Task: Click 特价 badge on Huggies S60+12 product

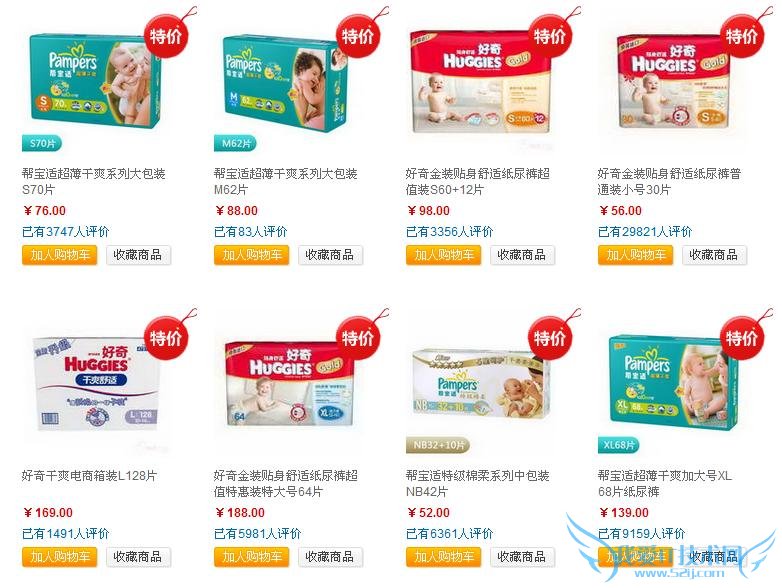Action: (x=550, y=36)
